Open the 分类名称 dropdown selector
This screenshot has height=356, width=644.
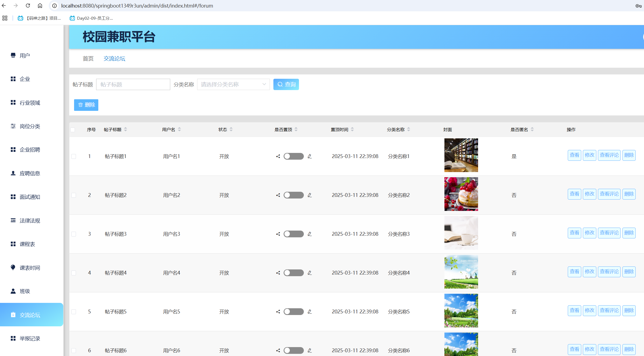click(x=233, y=84)
